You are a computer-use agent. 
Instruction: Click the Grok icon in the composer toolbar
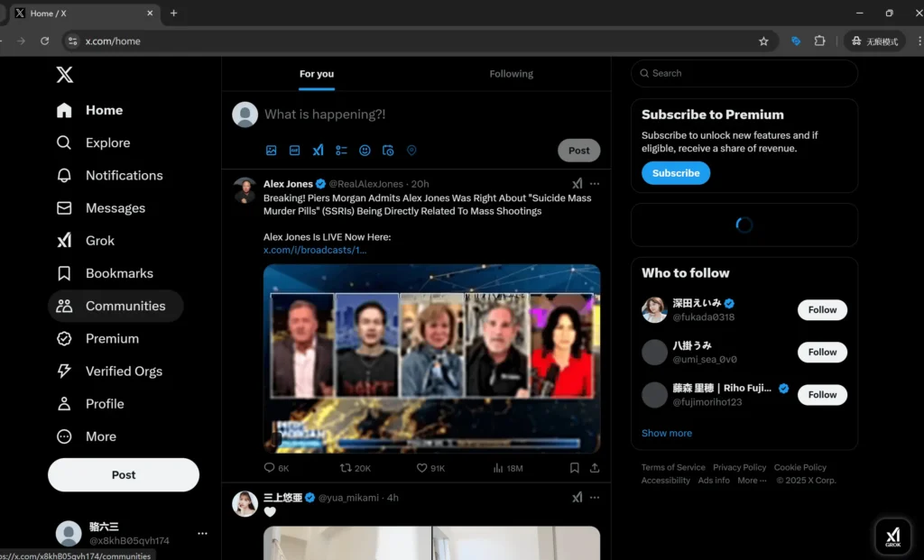pos(319,151)
